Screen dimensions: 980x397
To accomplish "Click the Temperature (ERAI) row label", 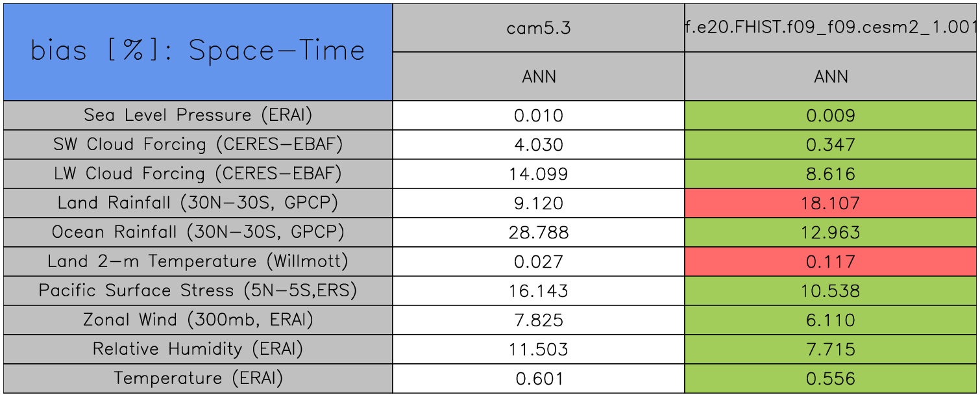I will coord(198,378).
